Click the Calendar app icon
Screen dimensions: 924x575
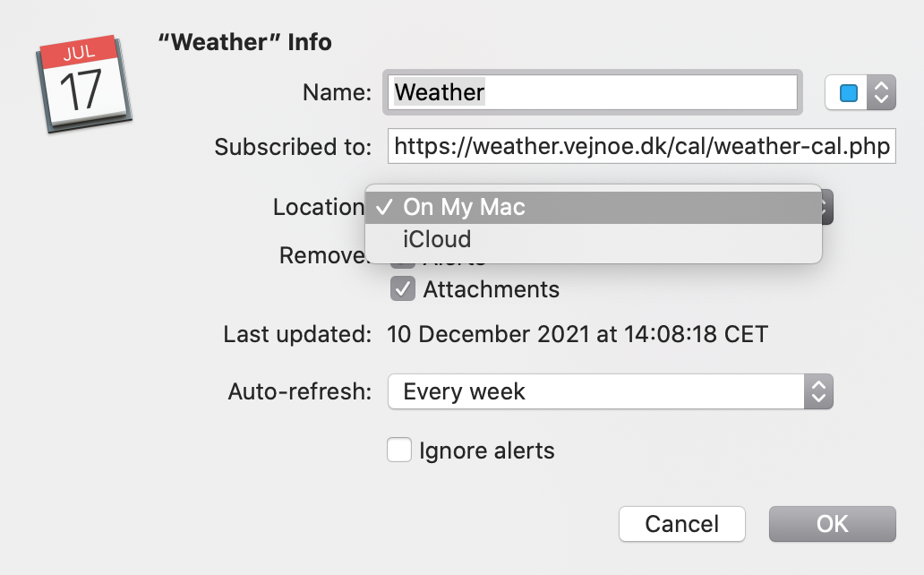pos(83,83)
